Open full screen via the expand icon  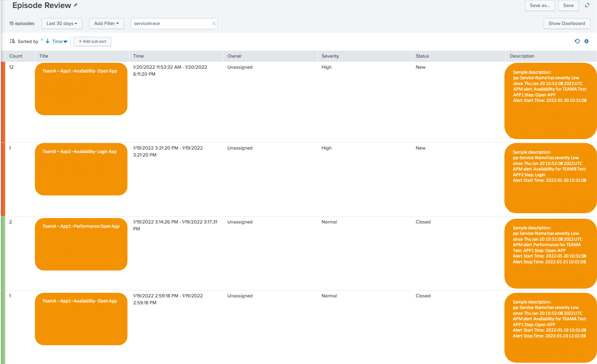[587, 5]
